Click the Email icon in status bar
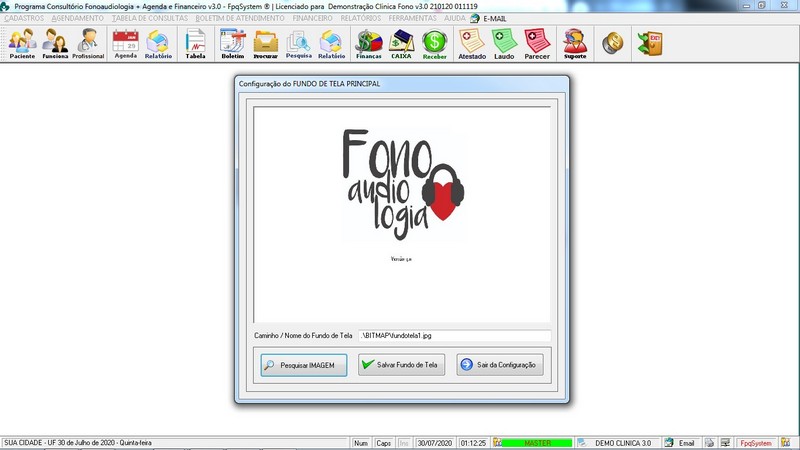The image size is (800, 450). (669, 443)
